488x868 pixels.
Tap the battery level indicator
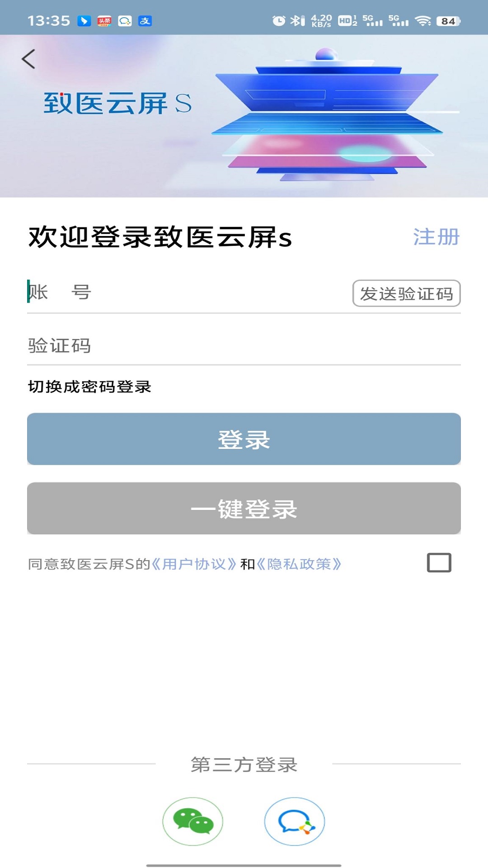coord(448,21)
